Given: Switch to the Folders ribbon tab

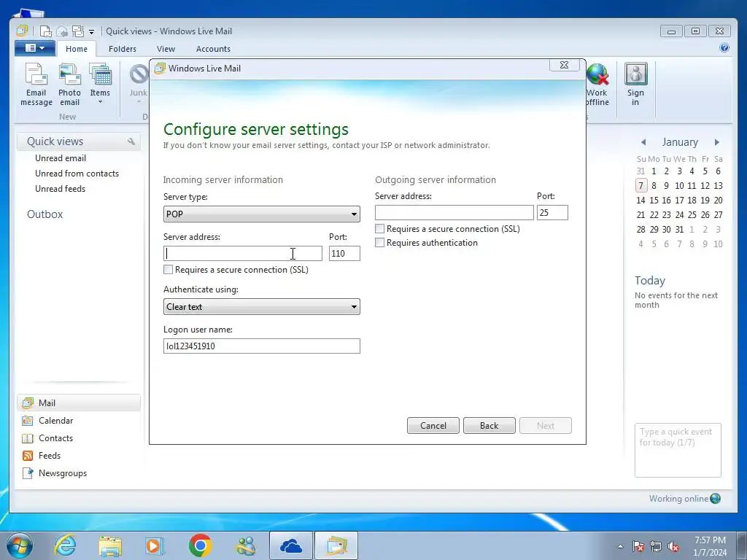Looking at the screenshot, I should pos(123,49).
